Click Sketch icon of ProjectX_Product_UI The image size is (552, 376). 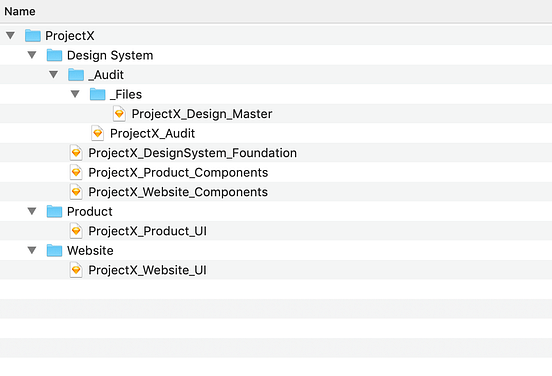pyautogui.click(x=76, y=231)
